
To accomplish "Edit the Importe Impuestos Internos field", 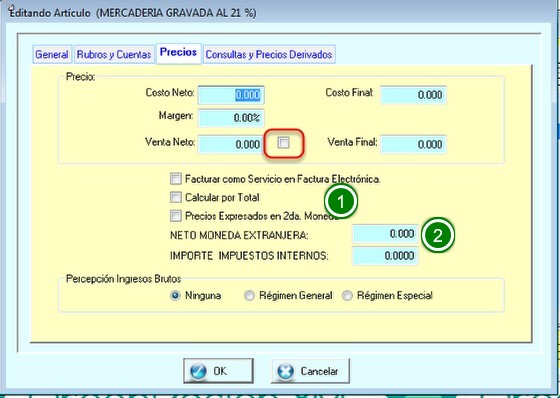I will click(385, 256).
